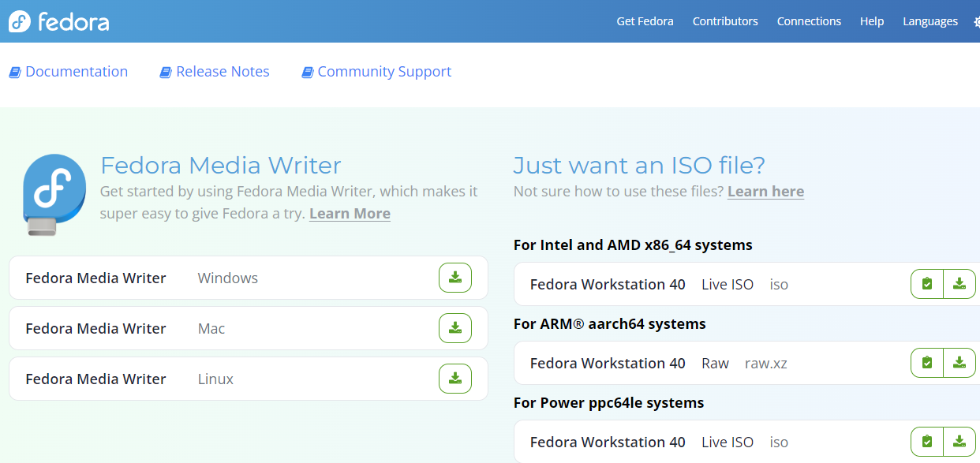
Task: Open the Release Notes link
Action: point(223,71)
